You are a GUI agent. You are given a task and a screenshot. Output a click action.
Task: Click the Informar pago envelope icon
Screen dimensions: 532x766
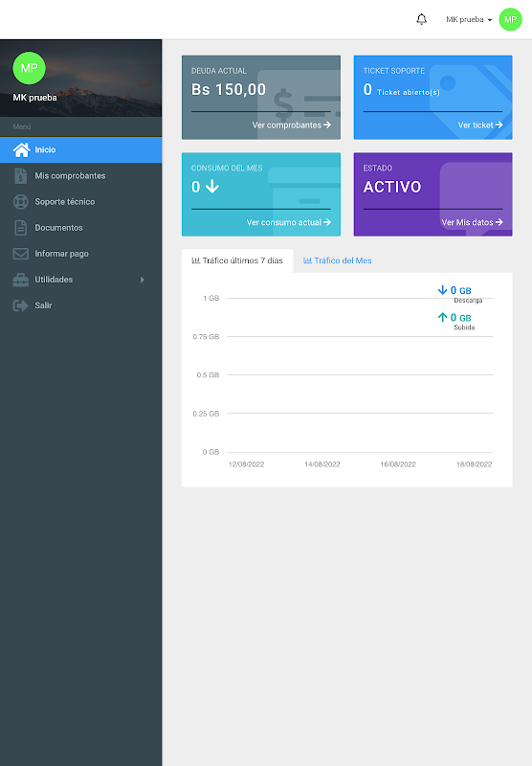click(x=20, y=254)
